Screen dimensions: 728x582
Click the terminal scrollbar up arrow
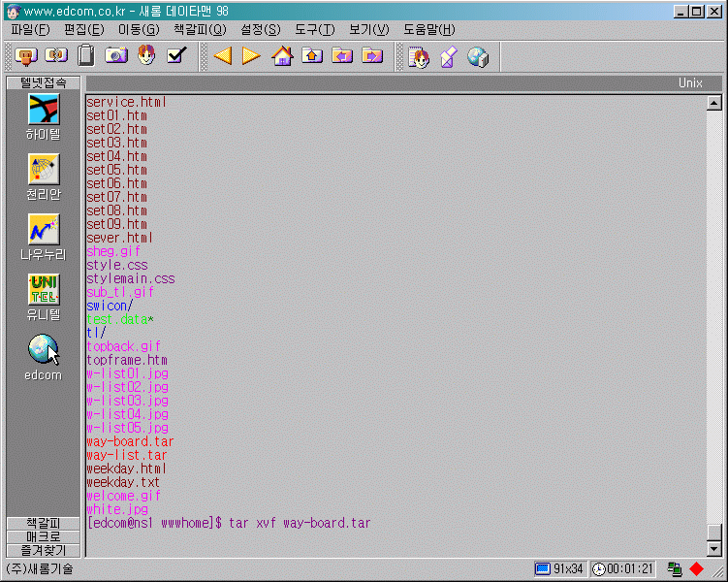[714, 103]
